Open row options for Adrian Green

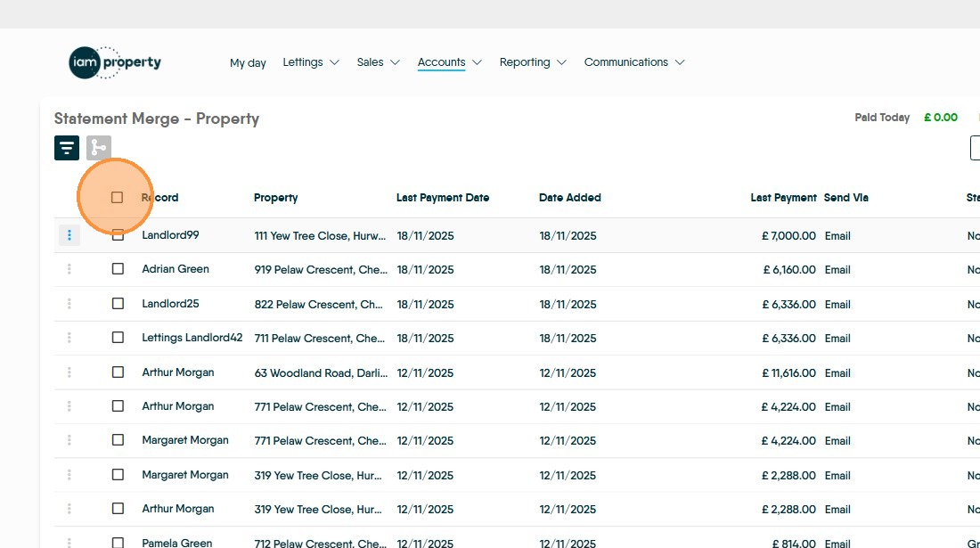[x=69, y=269]
